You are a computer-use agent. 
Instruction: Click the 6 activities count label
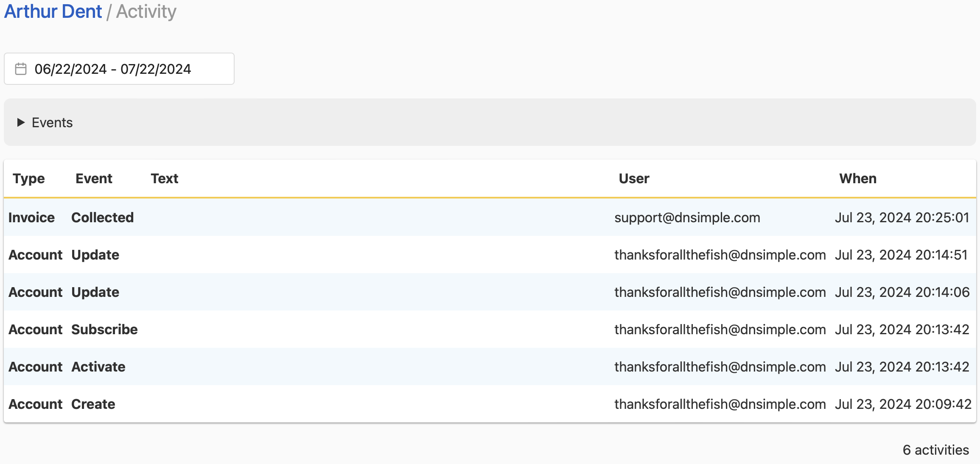pos(935,450)
